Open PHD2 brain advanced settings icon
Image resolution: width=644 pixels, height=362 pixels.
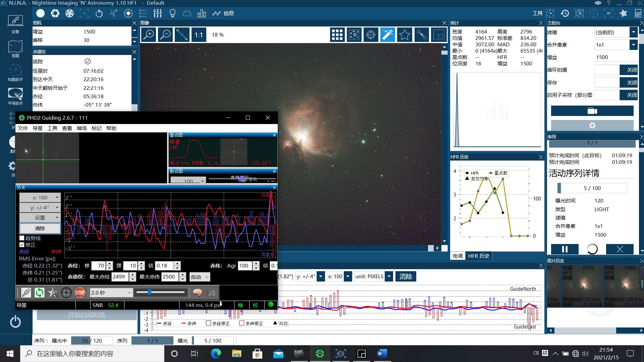198,293
